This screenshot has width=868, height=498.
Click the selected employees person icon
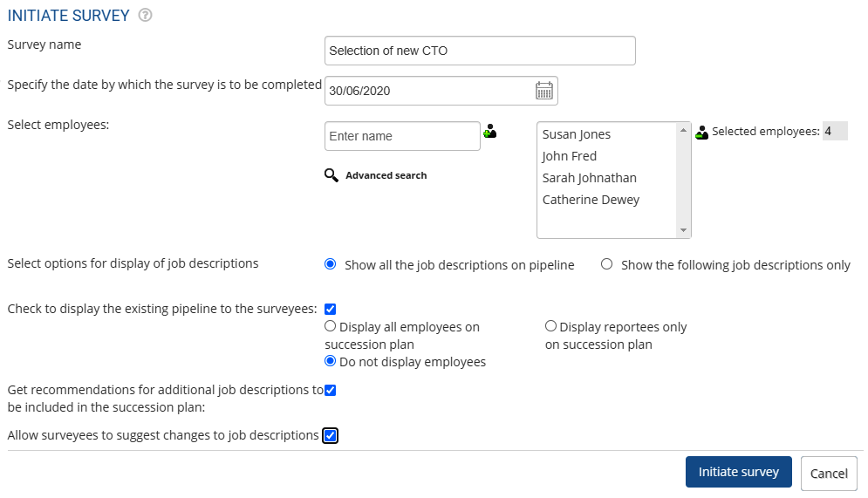[x=702, y=133]
